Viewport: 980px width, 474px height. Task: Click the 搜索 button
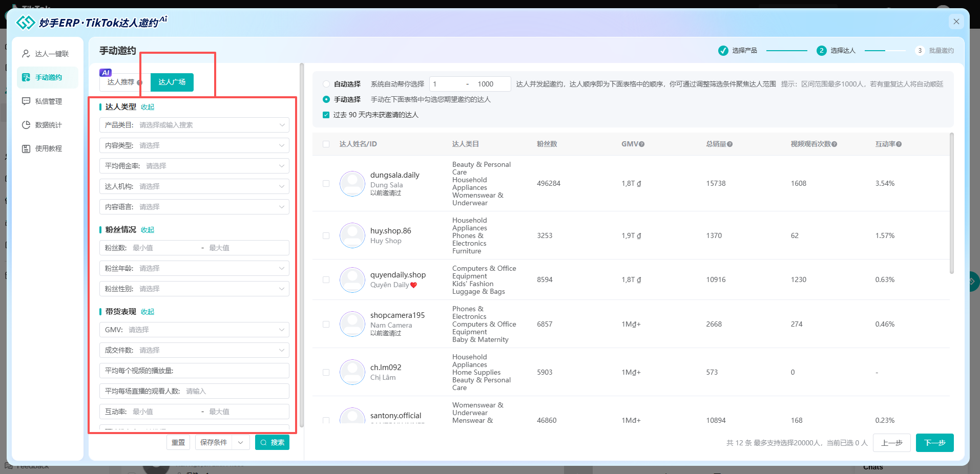coord(272,442)
